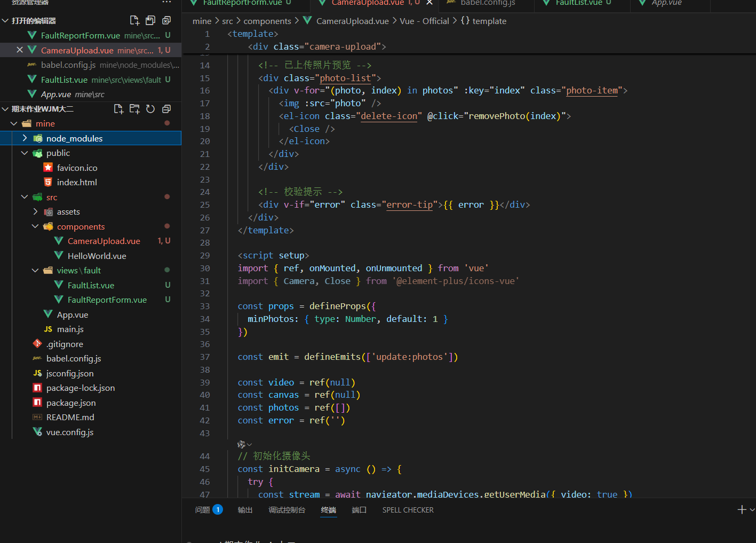Click New Untitled File icon in open editors
Image resolution: width=756 pixels, height=543 pixels.
pyautogui.click(x=134, y=20)
